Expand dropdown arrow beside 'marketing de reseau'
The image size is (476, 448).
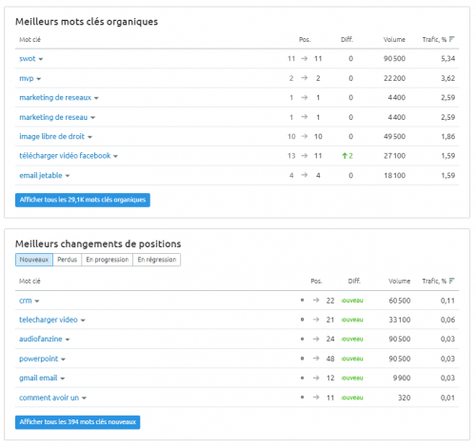92,118
